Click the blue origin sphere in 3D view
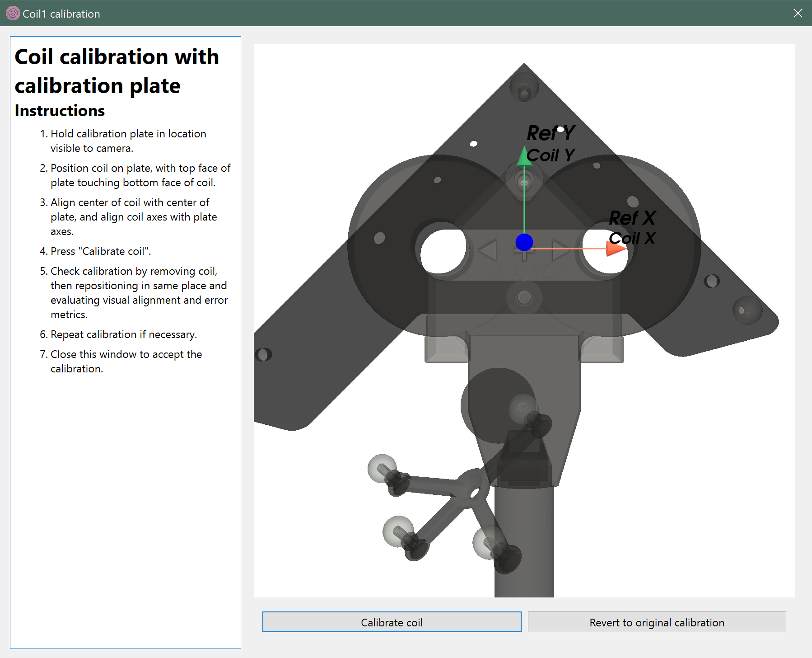The height and width of the screenshot is (658, 812). click(524, 242)
